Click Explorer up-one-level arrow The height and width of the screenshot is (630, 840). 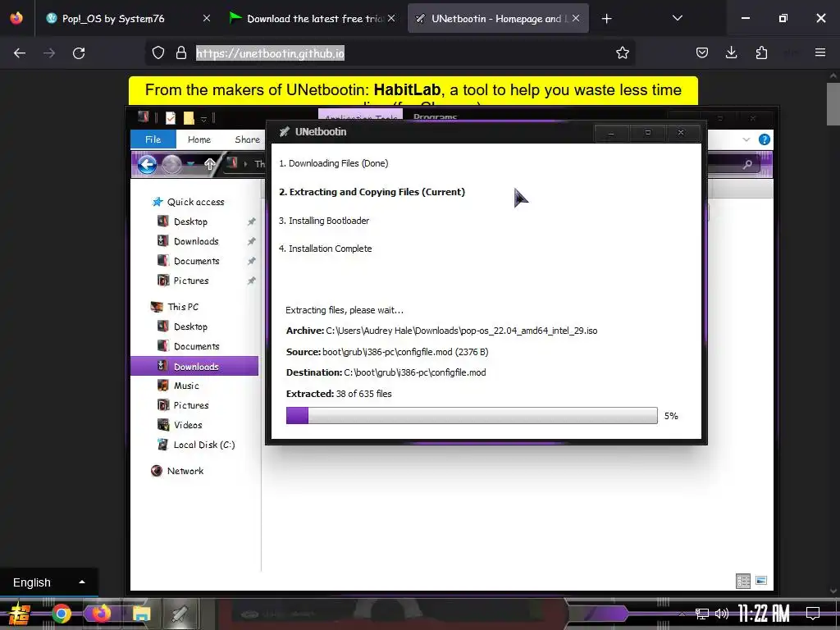click(209, 164)
